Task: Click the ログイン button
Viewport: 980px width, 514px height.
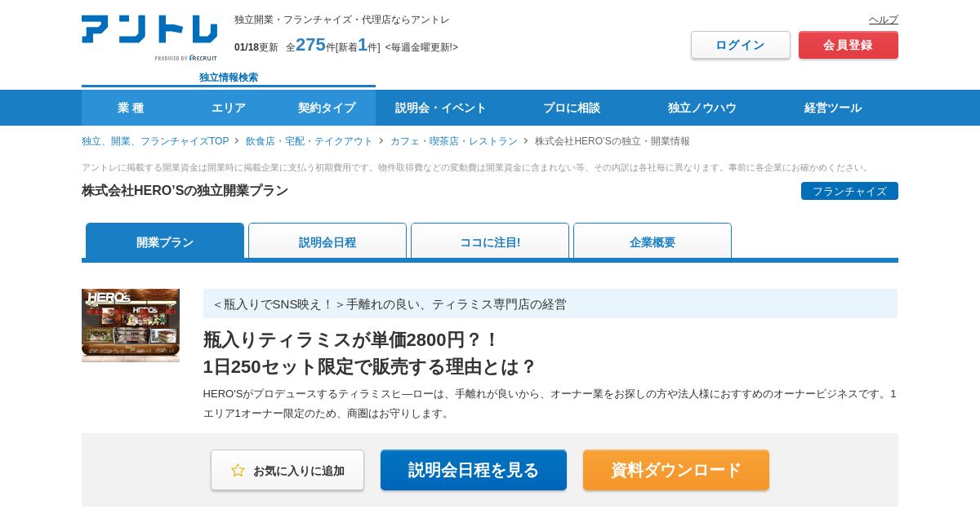Action: 741,45
